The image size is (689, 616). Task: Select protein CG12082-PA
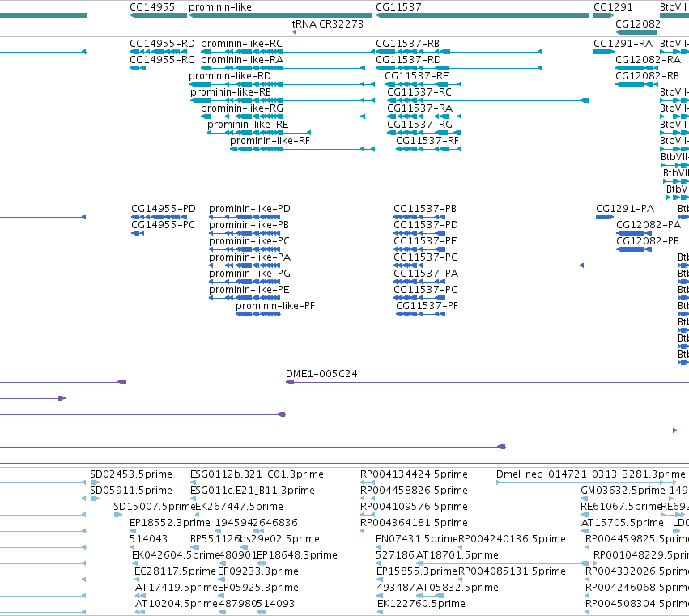[634, 233]
